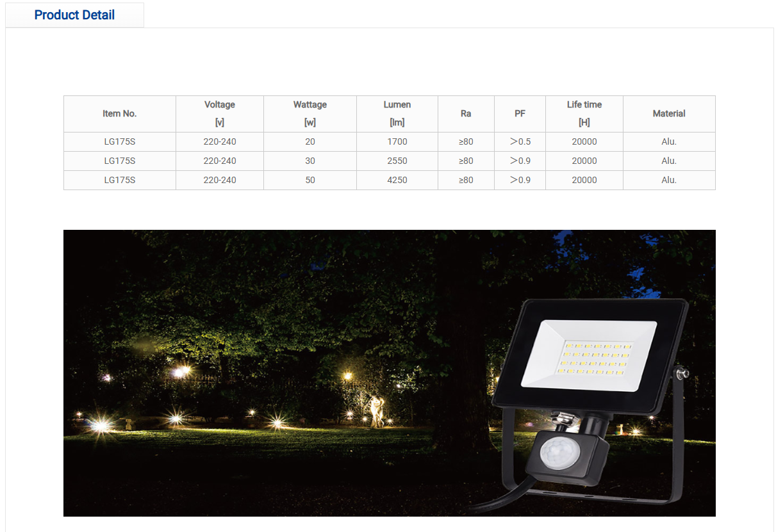
Task: Click "Alu." in the 30 watt row
Action: pyautogui.click(x=669, y=161)
